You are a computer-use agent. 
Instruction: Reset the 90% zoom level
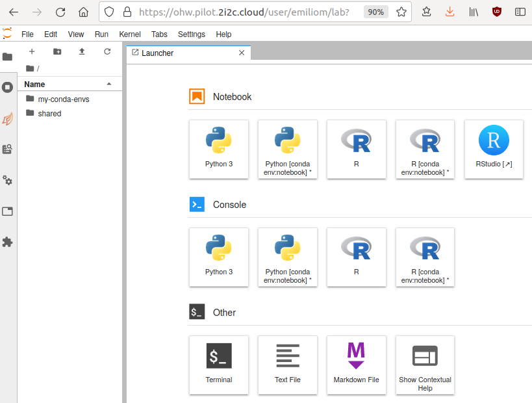click(x=375, y=12)
